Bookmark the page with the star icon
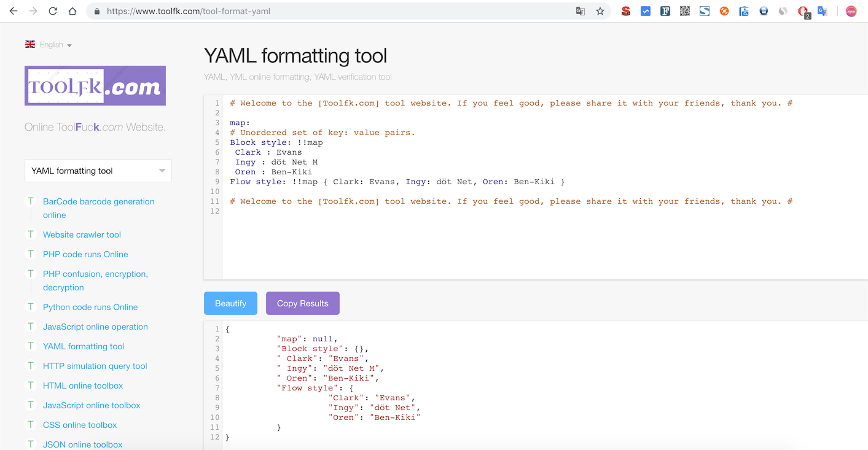 [x=600, y=11]
